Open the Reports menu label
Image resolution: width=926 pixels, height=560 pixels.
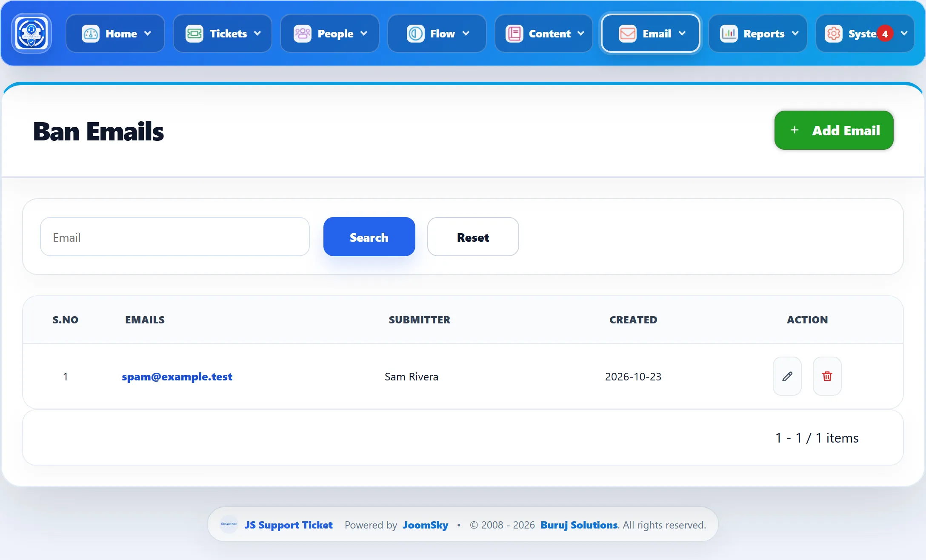pyautogui.click(x=764, y=34)
